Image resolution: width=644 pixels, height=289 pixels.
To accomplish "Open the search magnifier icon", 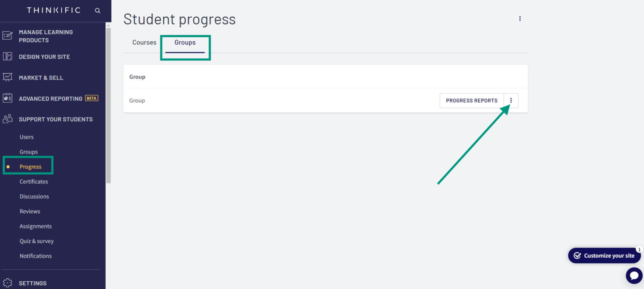I will [x=98, y=11].
